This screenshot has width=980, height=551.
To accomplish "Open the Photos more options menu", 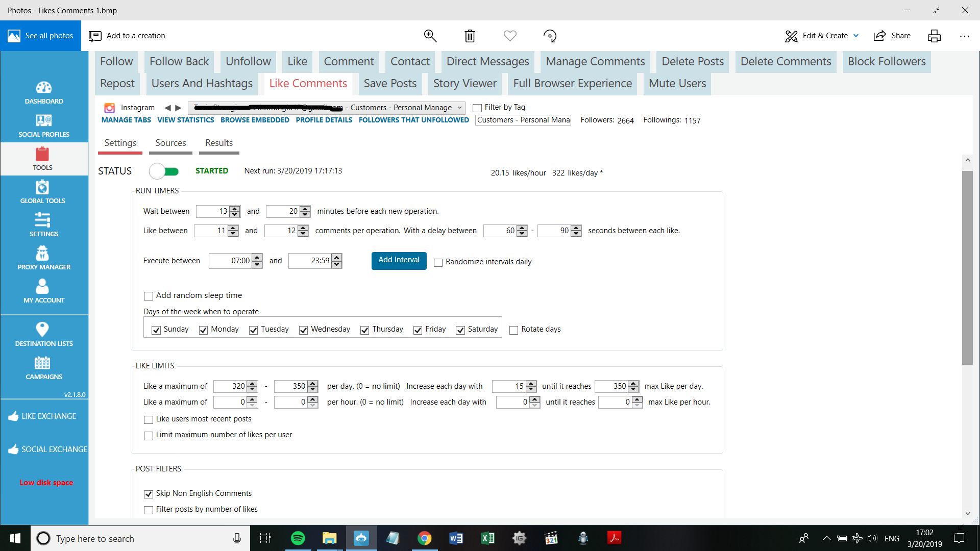I will click(x=964, y=36).
